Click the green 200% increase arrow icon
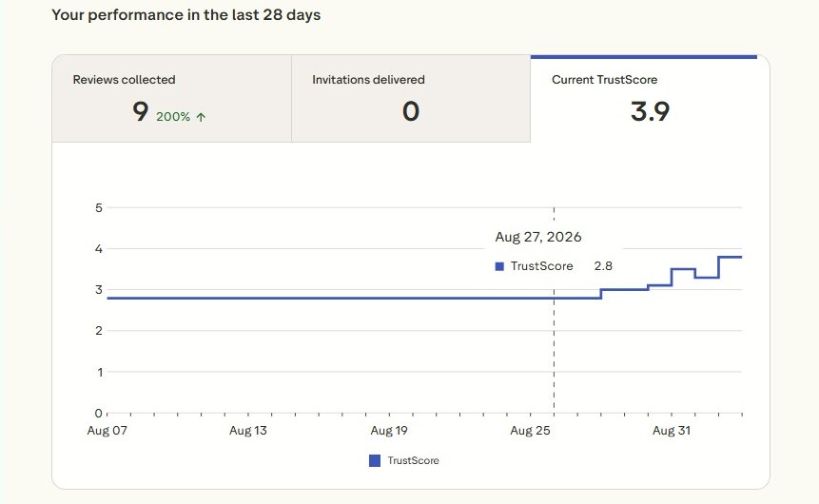 201,117
